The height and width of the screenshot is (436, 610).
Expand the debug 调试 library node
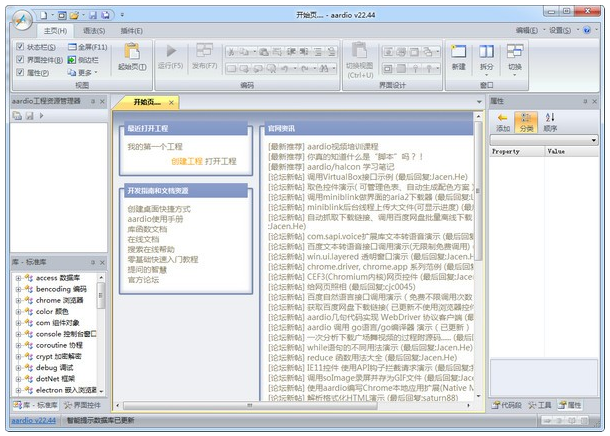[x=18, y=368]
